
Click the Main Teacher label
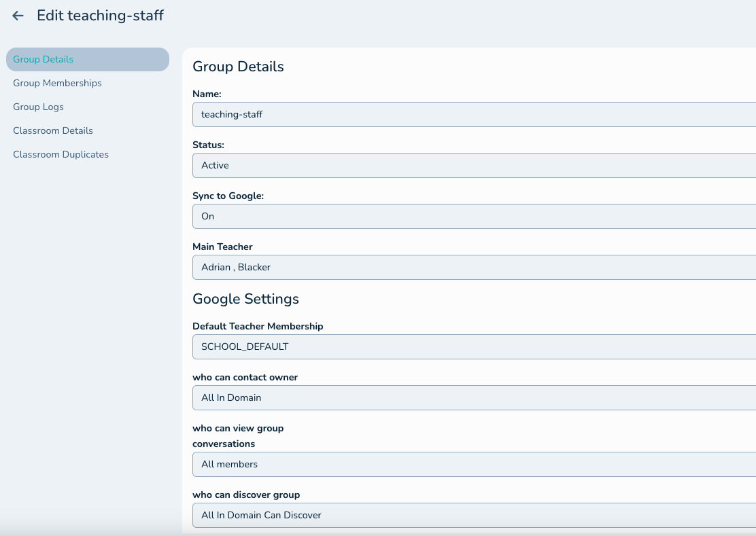[x=222, y=247]
